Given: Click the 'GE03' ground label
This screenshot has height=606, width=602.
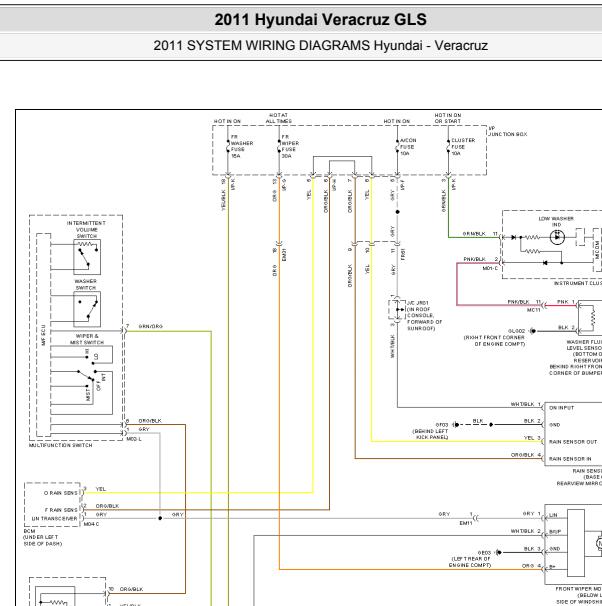Looking at the screenshot, I should click(484, 553).
